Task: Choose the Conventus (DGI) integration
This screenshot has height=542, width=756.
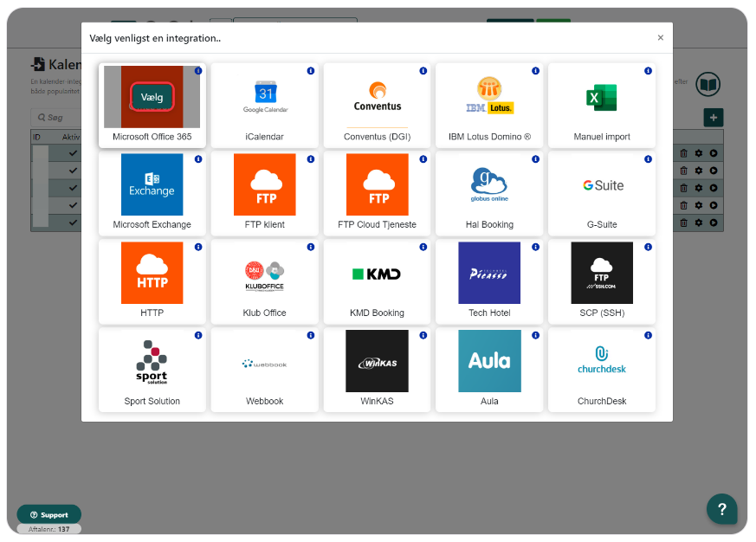Action: (x=377, y=105)
